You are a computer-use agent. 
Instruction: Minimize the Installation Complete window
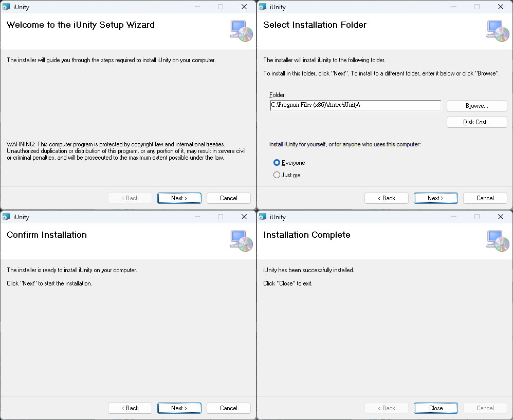click(x=454, y=217)
